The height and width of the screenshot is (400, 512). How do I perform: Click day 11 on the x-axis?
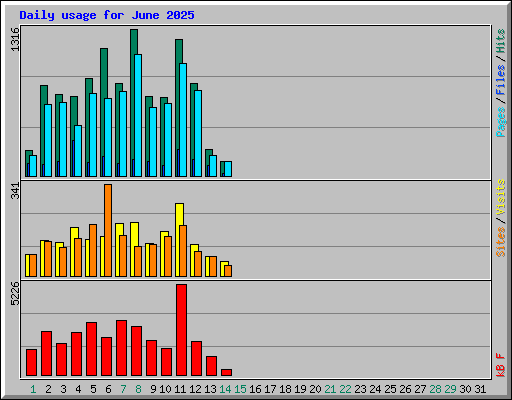pyautogui.click(x=180, y=389)
